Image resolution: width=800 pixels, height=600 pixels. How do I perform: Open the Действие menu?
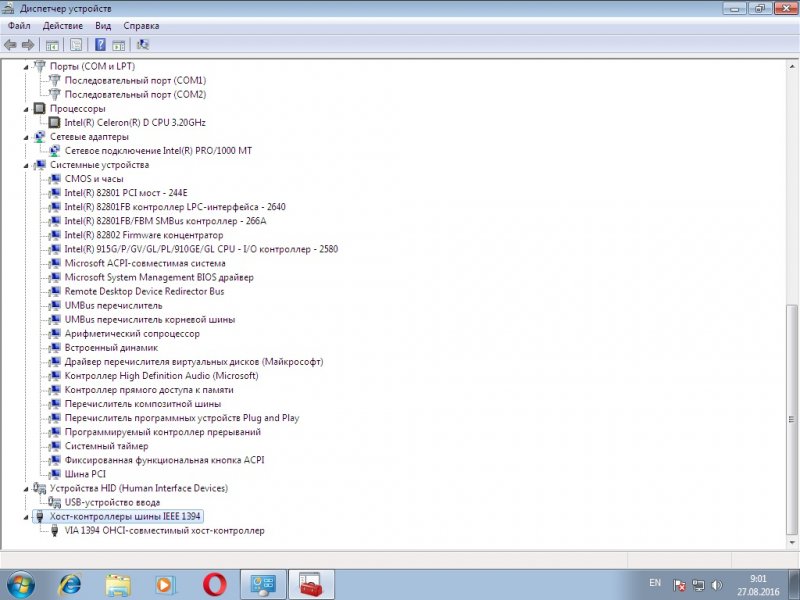coord(63,25)
